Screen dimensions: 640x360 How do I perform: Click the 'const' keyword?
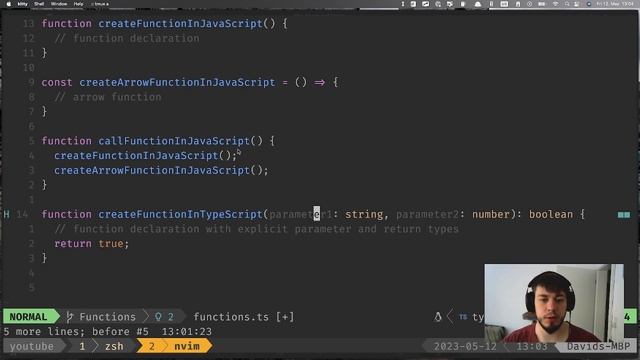click(x=57, y=82)
